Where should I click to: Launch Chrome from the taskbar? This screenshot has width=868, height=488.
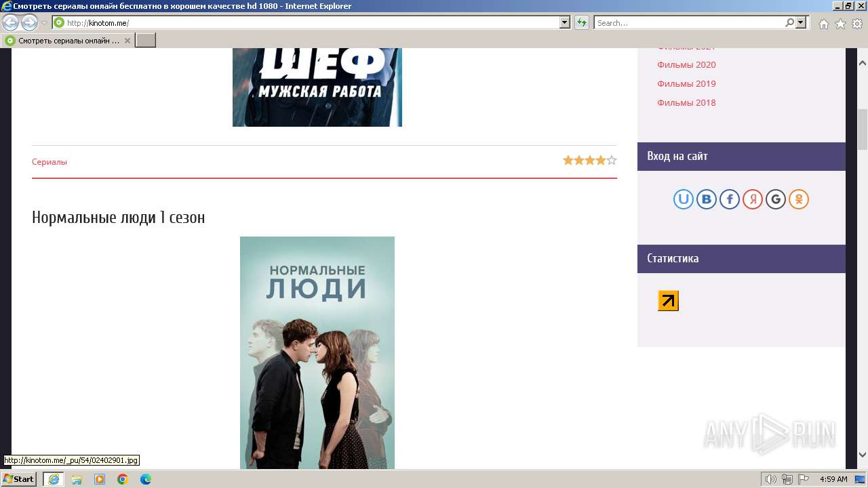[x=123, y=479]
